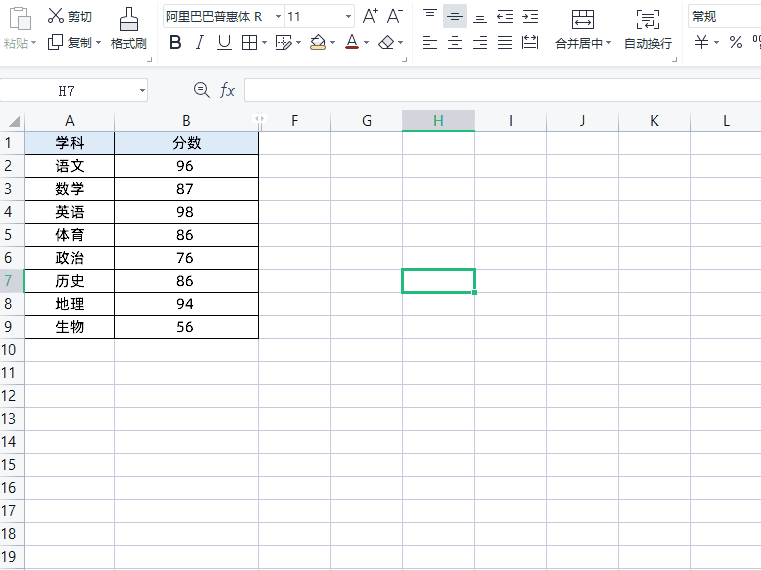Justify text alignment icon
Image resolution: width=761 pixels, height=570 pixels.
click(505, 43)
